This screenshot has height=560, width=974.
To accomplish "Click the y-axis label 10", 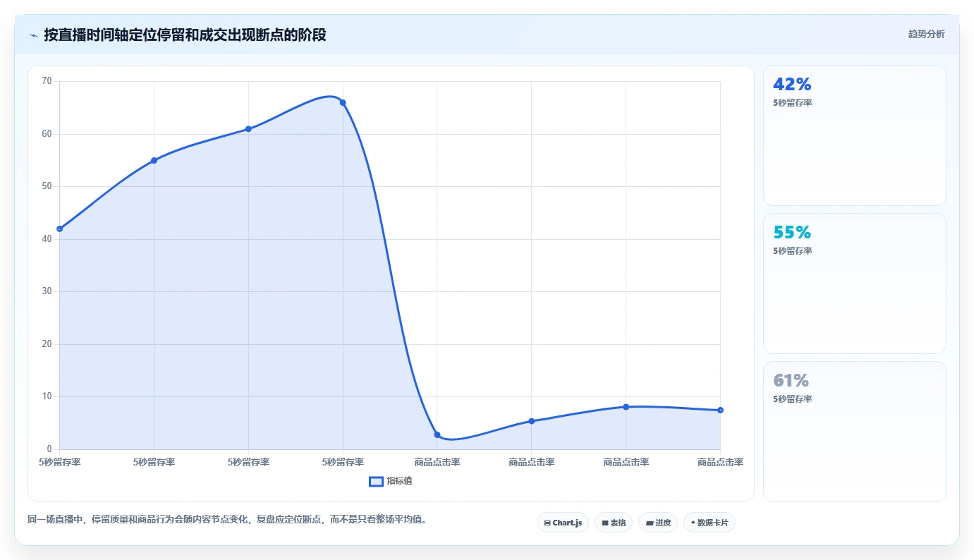I will [47, 396].
